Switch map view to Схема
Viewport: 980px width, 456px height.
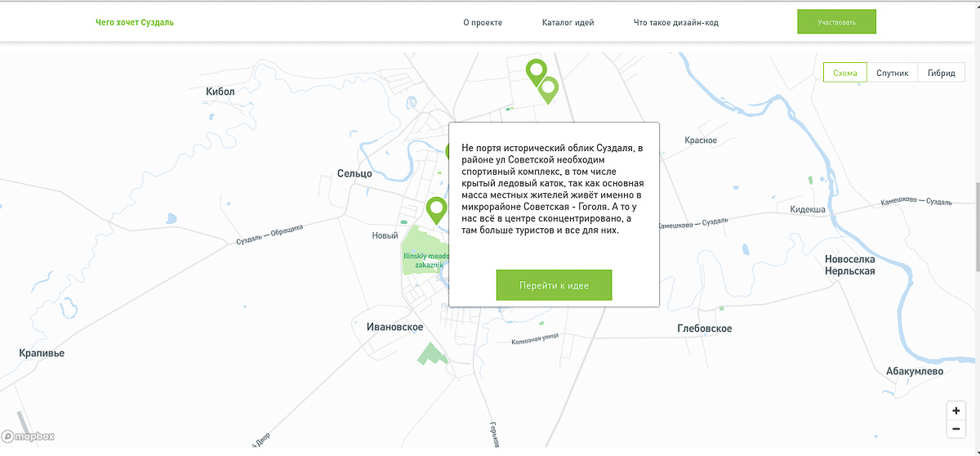pos(844,73)
